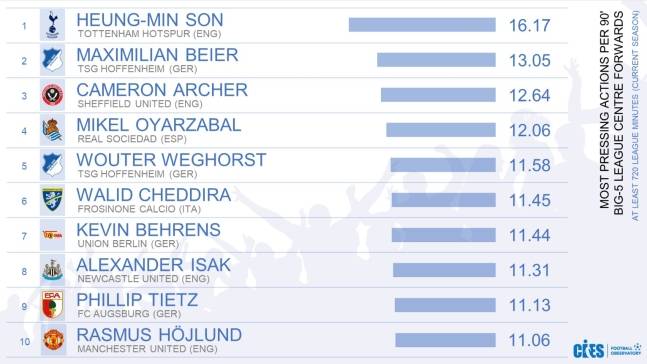Click Maximilian Beier's TSG Hoffenheim crest

pos(52,60)
